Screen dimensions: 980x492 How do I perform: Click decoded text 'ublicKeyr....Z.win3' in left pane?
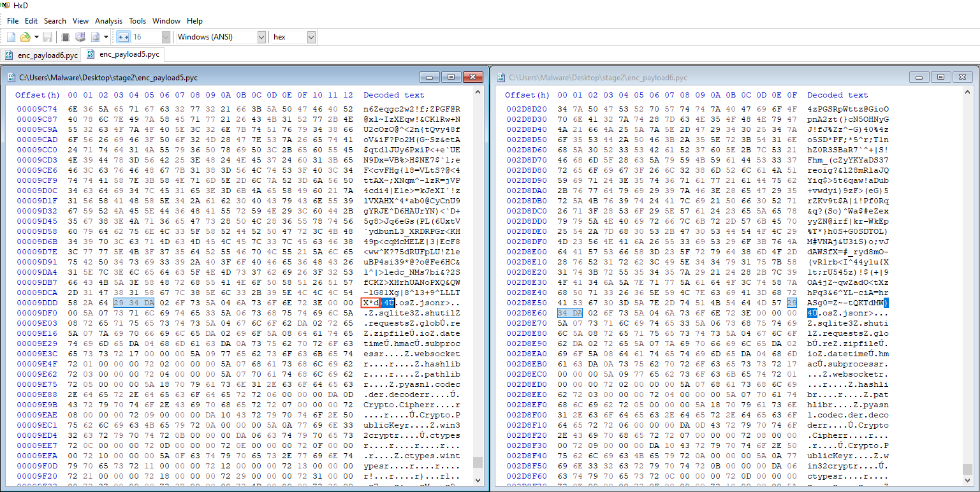click(412, 425)
